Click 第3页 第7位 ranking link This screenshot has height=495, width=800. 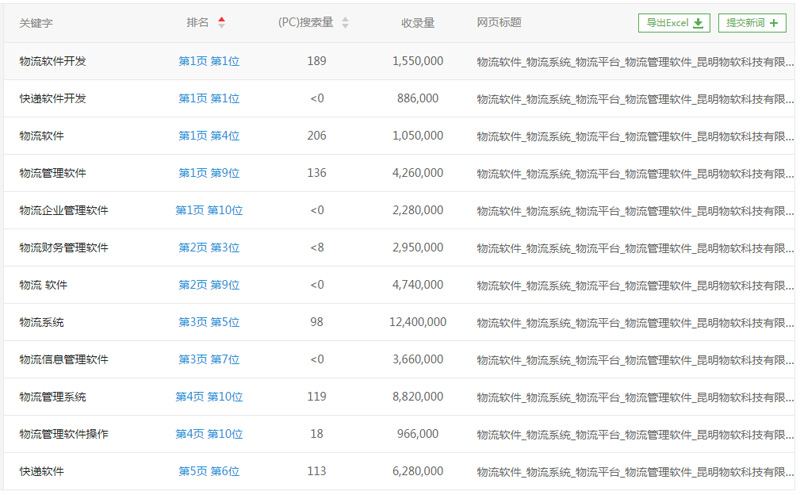tap(209, 360)
